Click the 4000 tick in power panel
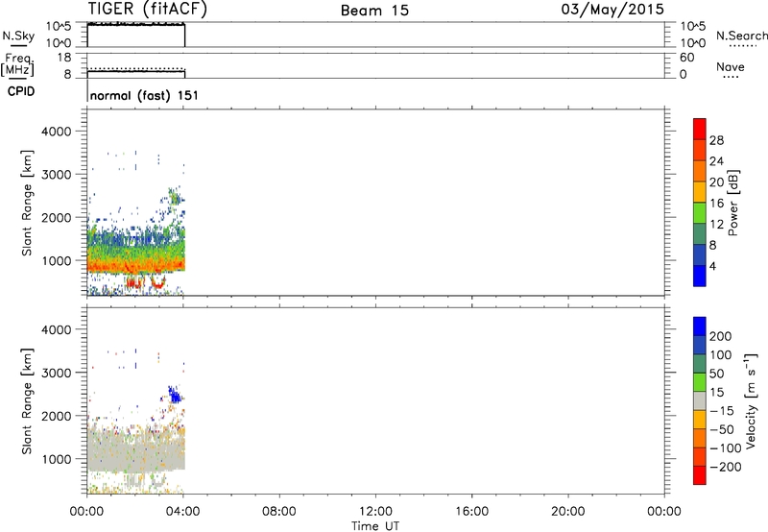Screen dimensions: 768x532 [57, 132]
